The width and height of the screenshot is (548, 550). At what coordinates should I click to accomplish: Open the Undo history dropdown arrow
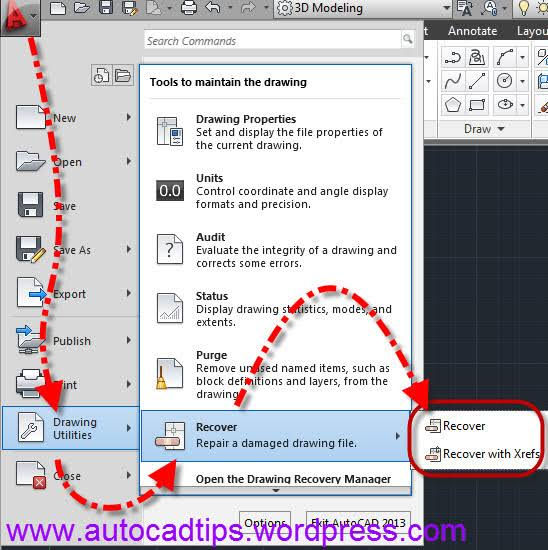point(230,7)
